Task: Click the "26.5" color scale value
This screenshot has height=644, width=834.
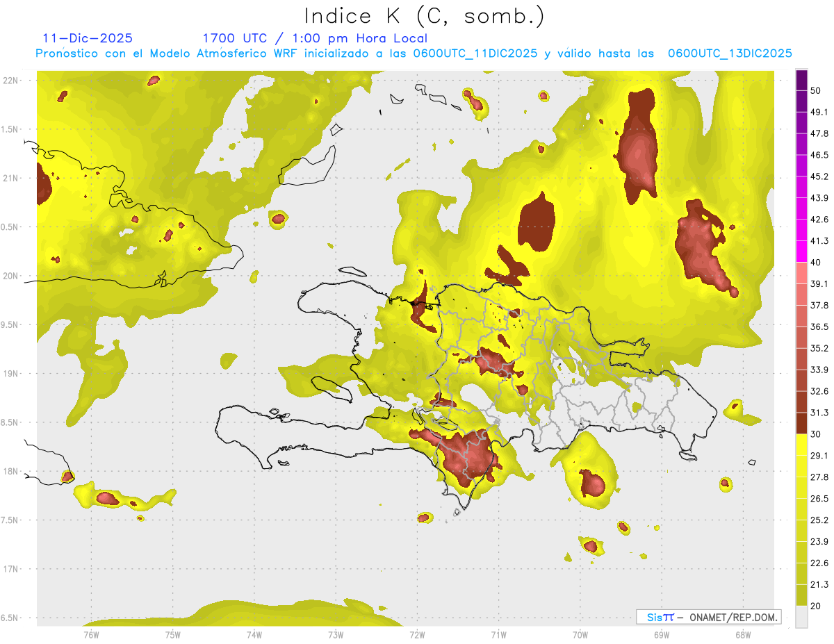Action: click(819, 499)
